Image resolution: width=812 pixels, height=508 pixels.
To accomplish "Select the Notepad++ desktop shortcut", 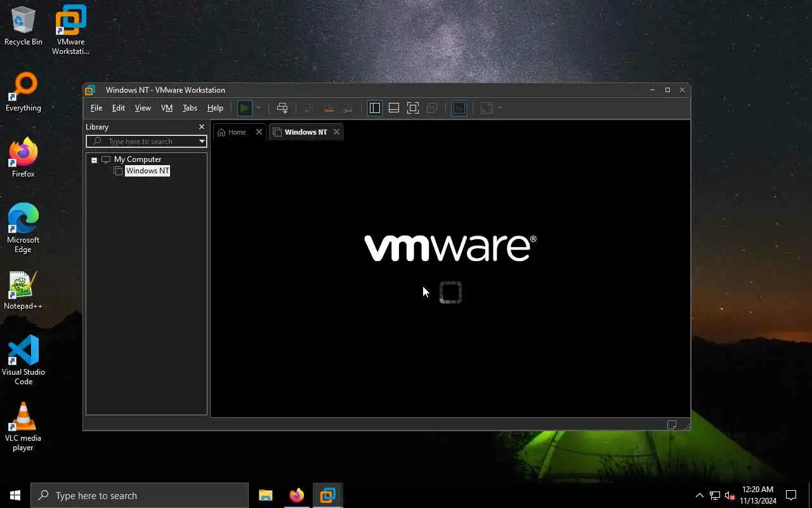I will (23, 291).
